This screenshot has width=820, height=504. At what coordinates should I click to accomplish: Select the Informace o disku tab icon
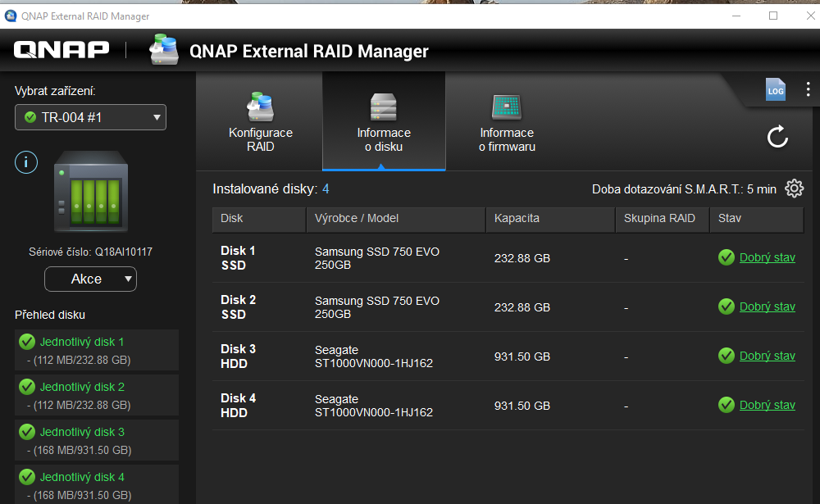click(383, 107)
